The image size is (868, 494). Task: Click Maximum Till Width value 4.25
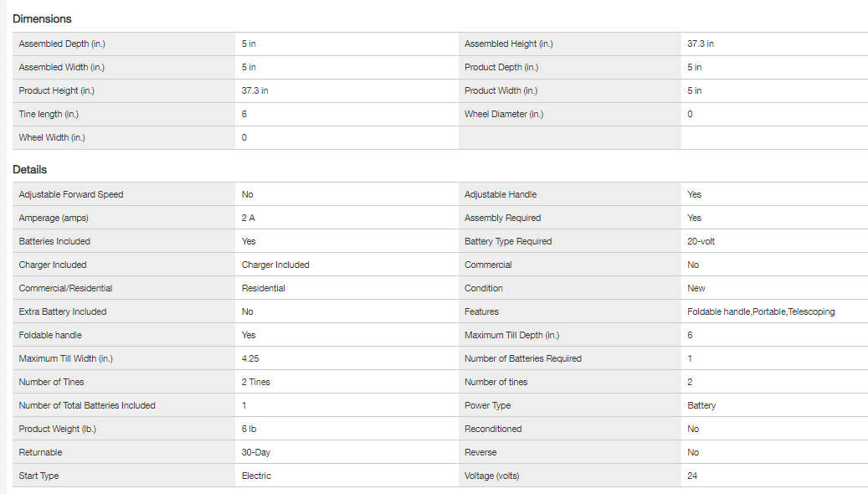coord(251,358)
